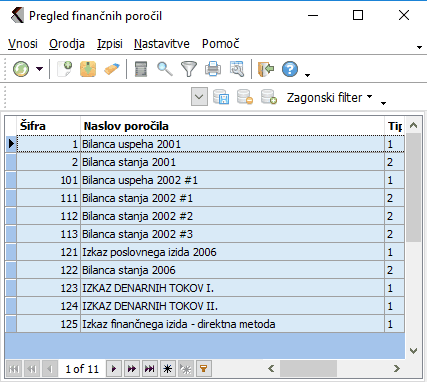Click the orange eraser icon
427x382 pixels.
click(112, 69)
